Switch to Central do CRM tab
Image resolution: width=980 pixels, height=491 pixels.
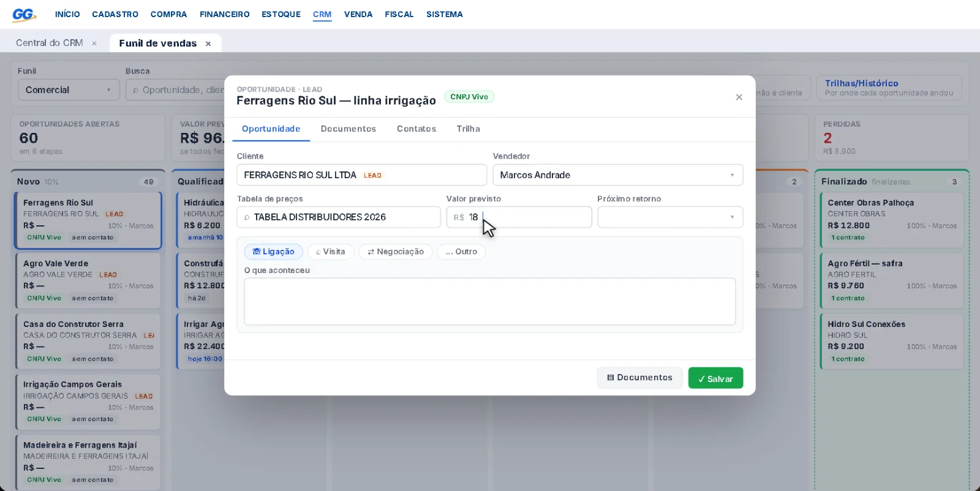point(49,43)
